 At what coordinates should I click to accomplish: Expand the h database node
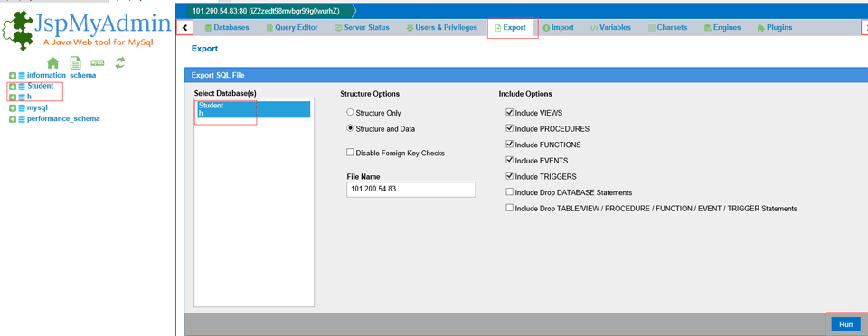coord(12,98)
